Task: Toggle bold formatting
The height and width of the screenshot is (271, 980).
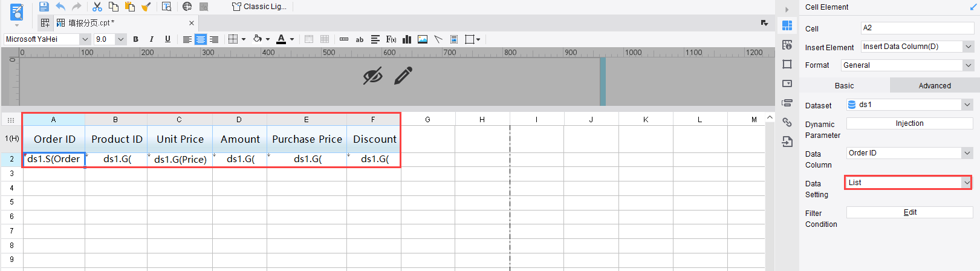Action: click(135, 39)
